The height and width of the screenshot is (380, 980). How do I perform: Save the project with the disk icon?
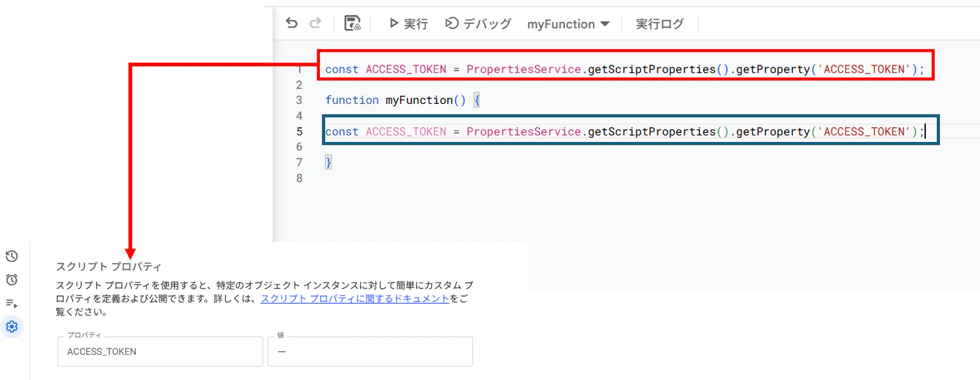tap(352, 24)
